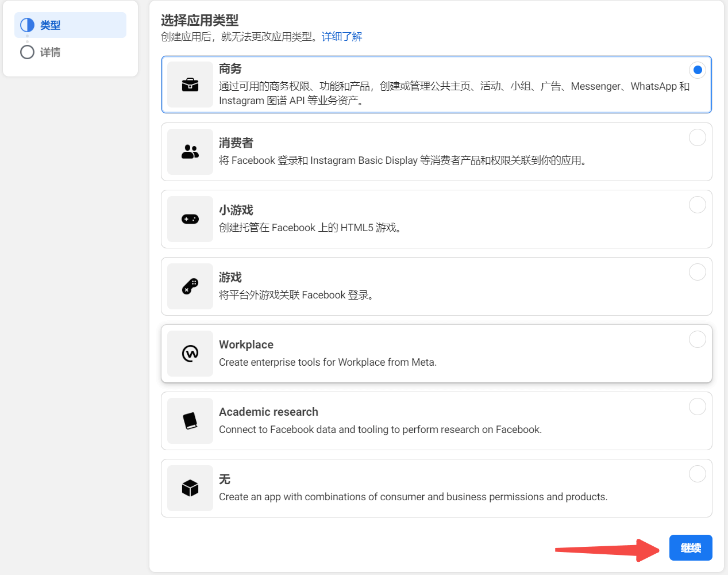Click the gamepad icon for 小游戏
728x575 pixels.
(190, 219)
